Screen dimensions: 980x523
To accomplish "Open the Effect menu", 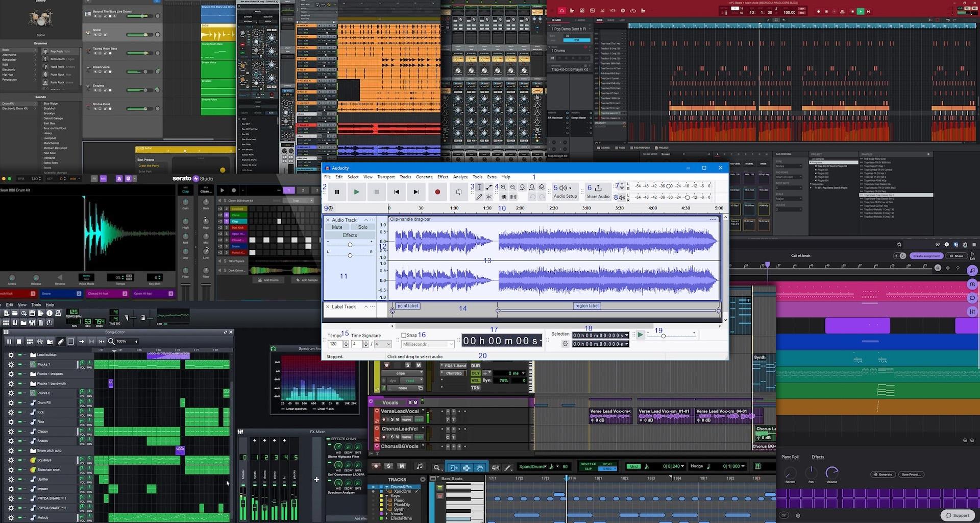I will click(x=443, y=177).
